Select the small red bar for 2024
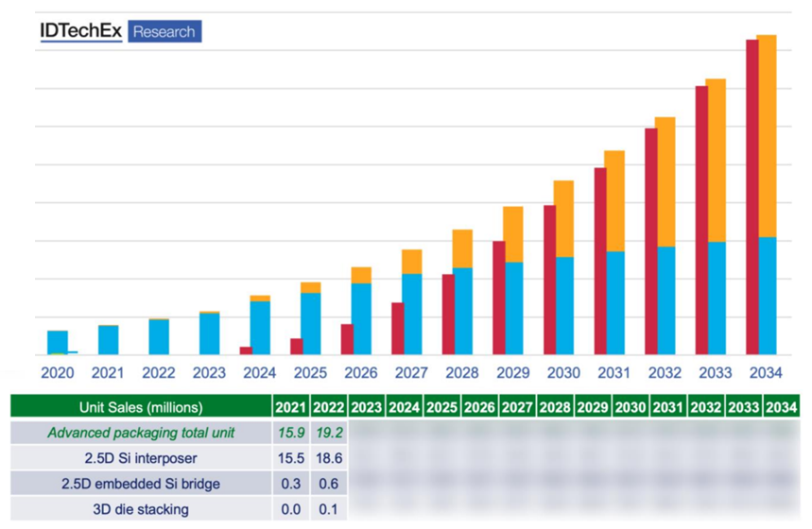Screen dimensions: 812x529 point(246,350)
